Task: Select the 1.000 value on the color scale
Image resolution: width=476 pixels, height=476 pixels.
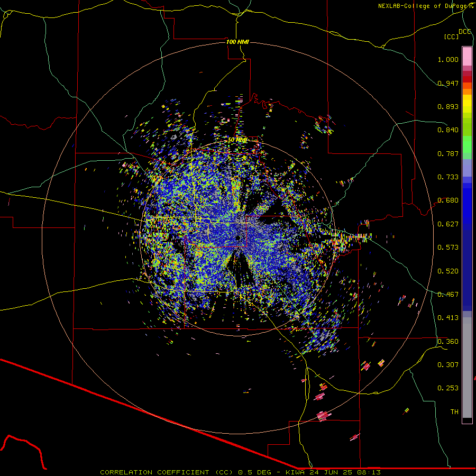Action: [448, 59]
